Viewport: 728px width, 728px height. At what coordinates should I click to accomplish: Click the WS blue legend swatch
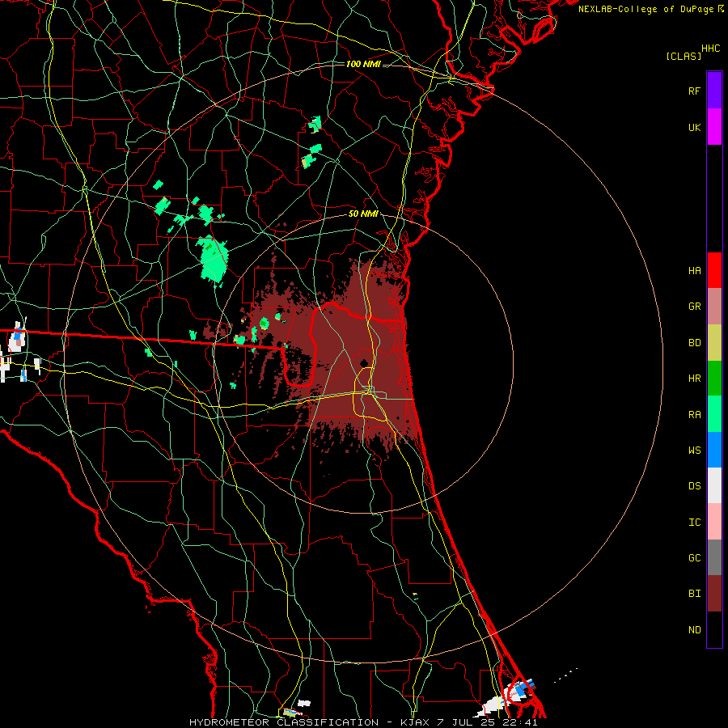click(714, 450)
